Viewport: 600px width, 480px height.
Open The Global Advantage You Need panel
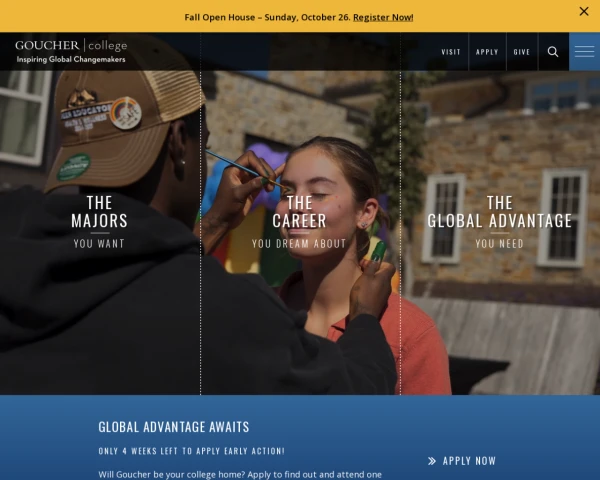499,221
